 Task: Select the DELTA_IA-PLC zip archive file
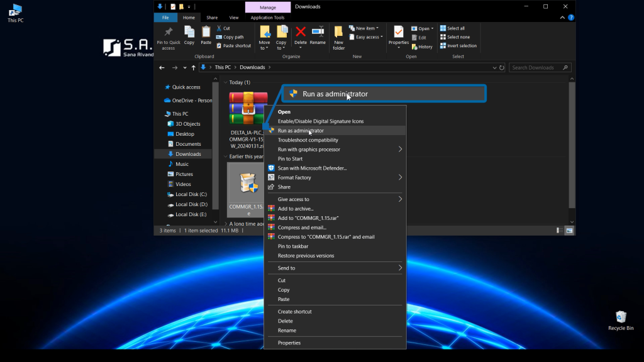[247, 120]
